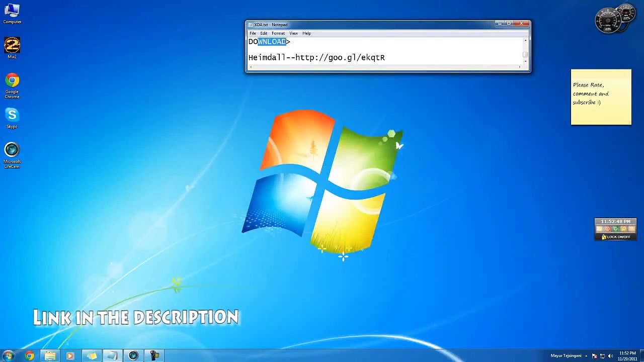Click the network tray icon
This screenshot has width=644, height=362.
pos(603,356)
